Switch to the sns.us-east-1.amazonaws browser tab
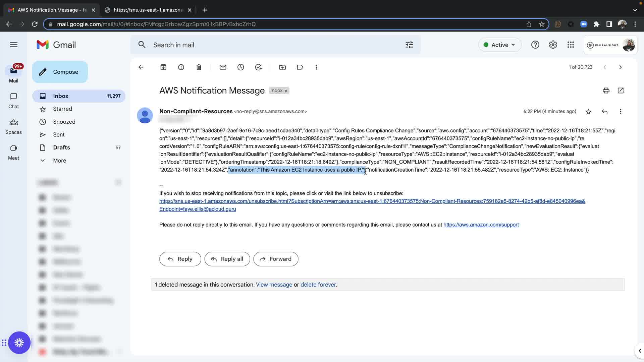This screenshot has height=362, width=644. (x=148, y=10)
